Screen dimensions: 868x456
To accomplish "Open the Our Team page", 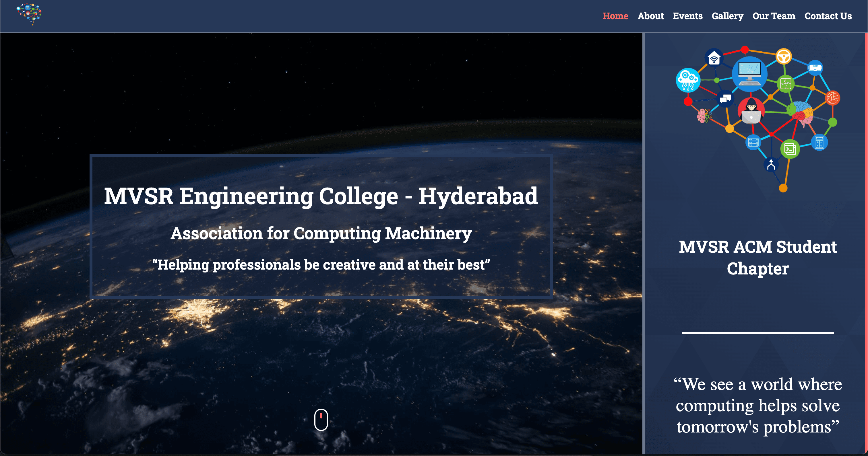I will point(774,16).
